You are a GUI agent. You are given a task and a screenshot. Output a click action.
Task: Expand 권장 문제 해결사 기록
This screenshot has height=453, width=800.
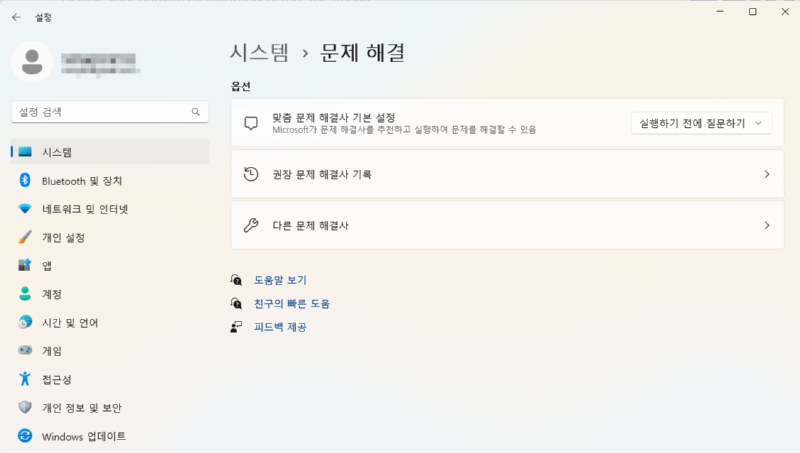coord(766,174)
